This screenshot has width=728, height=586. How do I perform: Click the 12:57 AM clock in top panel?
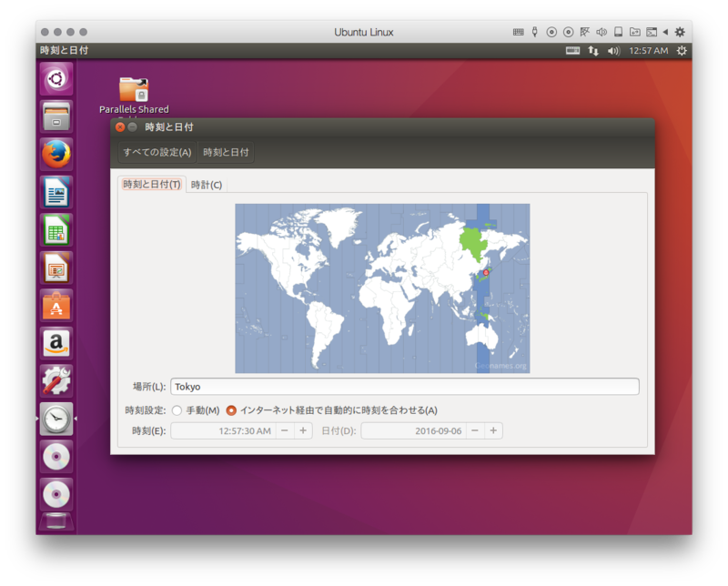648,51
